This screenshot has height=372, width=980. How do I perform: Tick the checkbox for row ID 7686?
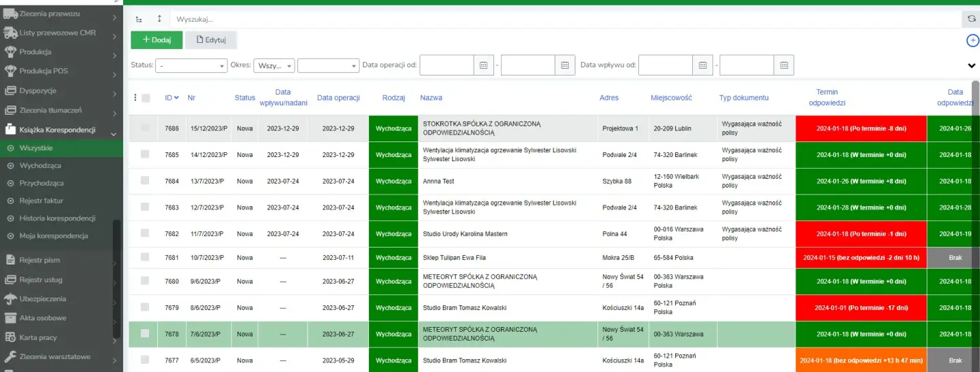145,128
